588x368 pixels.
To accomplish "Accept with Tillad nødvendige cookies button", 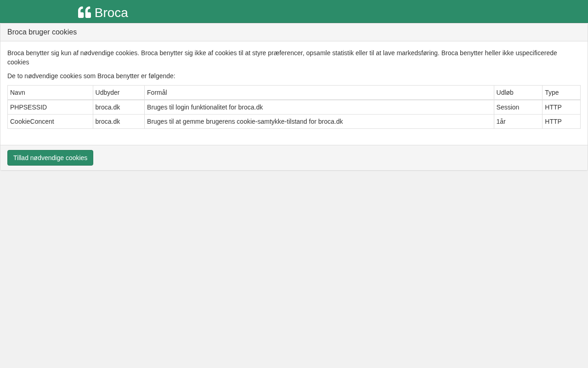I will point(50,158).
